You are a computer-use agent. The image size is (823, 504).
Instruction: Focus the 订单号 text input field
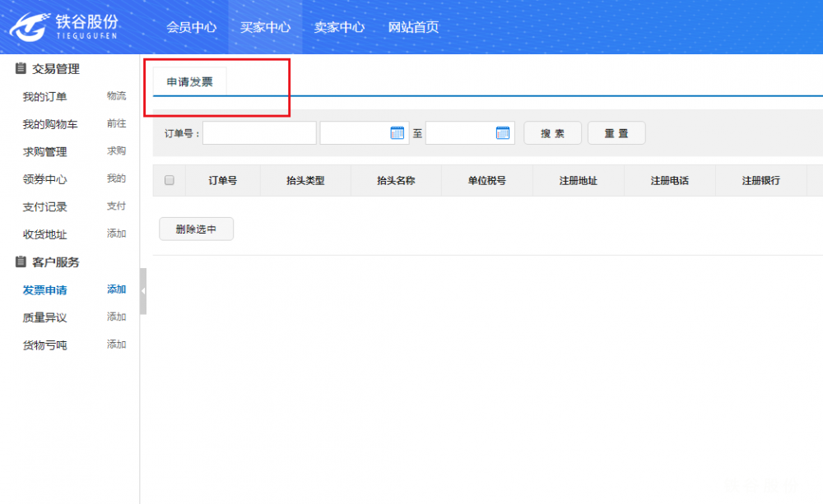click(x=259, y=133)
